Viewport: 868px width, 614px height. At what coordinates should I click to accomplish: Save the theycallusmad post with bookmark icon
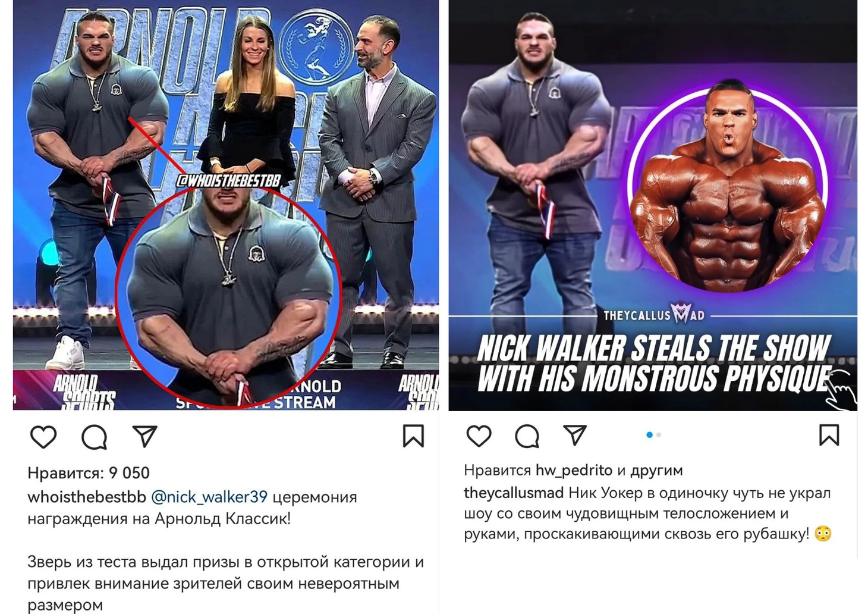829,435
